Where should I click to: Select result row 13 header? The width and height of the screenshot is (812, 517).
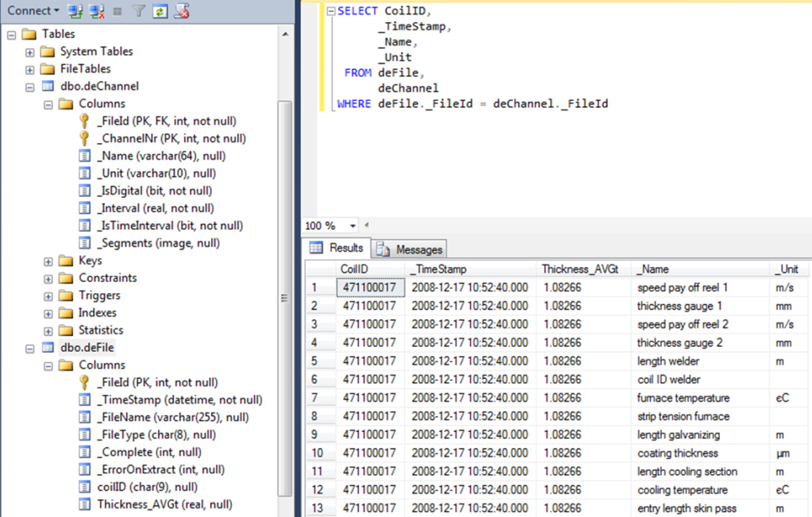[x=321, y=508]
